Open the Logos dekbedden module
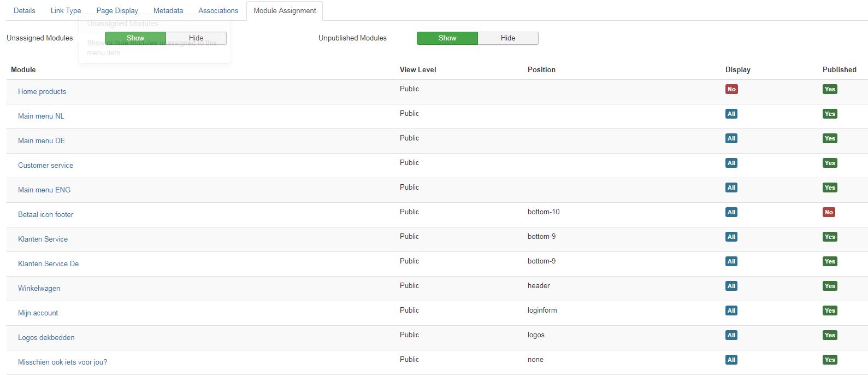Viewport: 868px width, 375px height. [x=46, y=337]
